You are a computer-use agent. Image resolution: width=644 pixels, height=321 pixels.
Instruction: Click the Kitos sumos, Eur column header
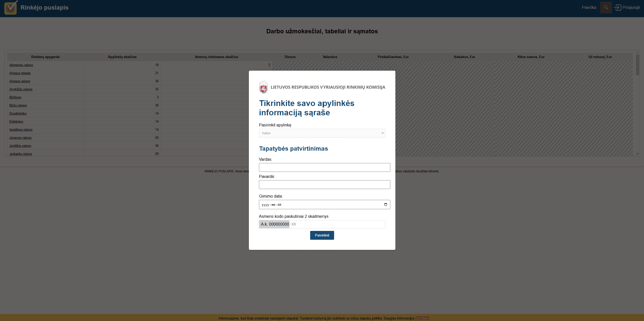point(531,57)
